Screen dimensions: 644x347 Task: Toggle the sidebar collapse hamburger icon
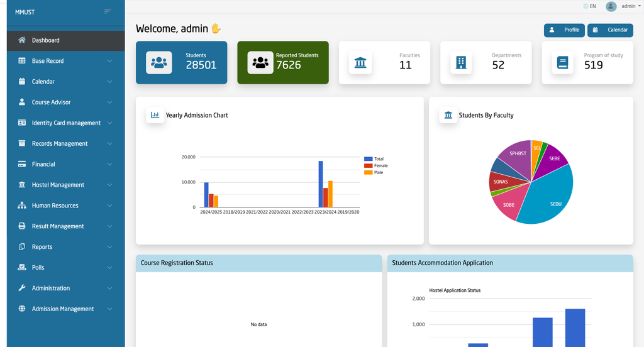[108, 11]
